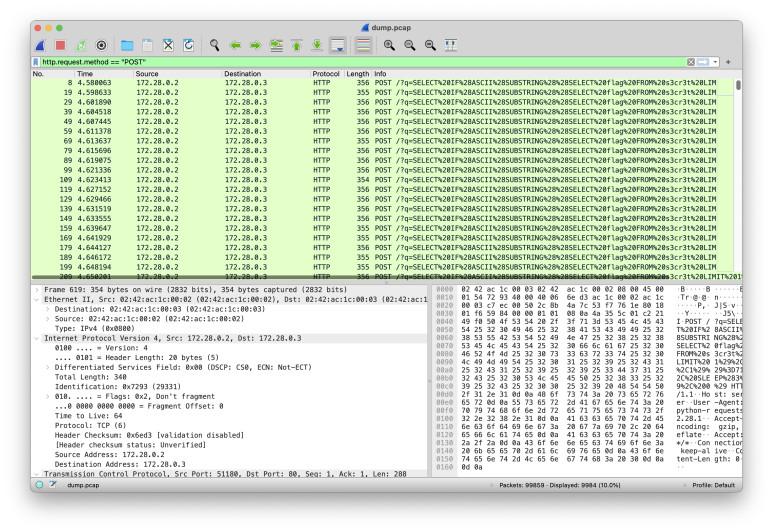773x532 pixels.
Task: Add a filter expression button
Action: (x=728, y=62)
